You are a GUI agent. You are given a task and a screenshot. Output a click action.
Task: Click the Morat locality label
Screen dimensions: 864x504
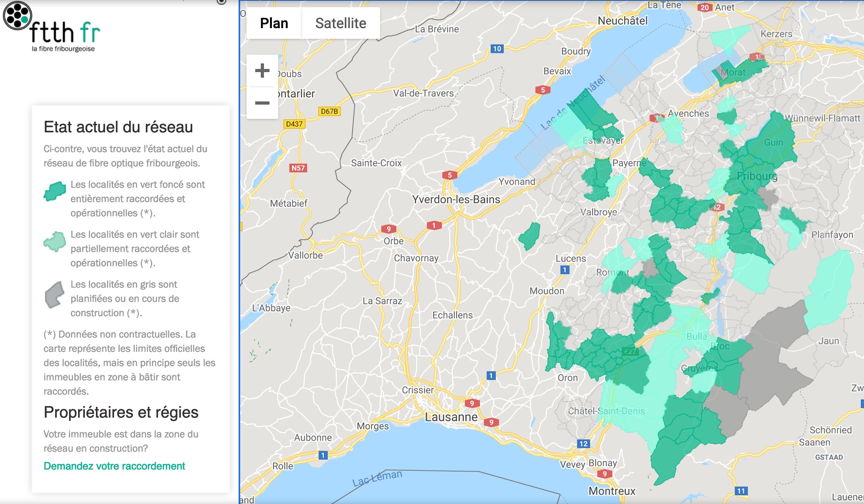733,73
